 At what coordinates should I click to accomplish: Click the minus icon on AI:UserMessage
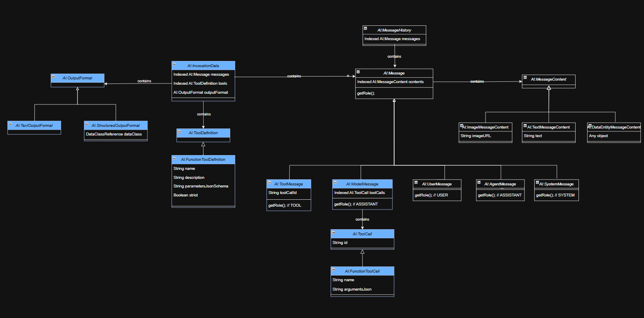click(x=416, y=183)
